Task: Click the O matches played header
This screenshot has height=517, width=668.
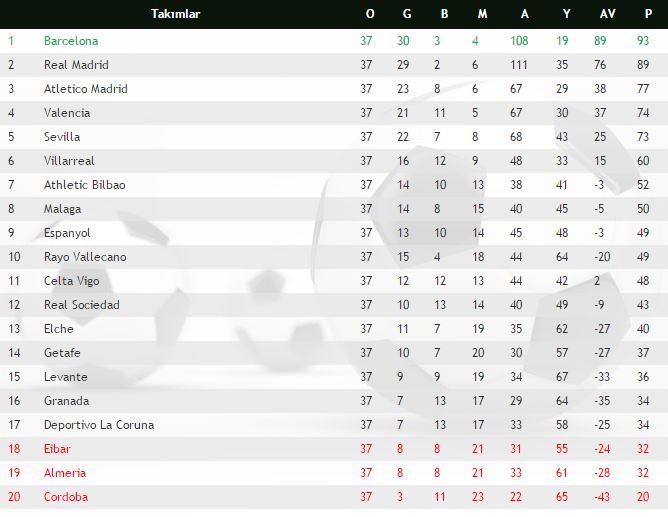Action: [x=370, y=14]
